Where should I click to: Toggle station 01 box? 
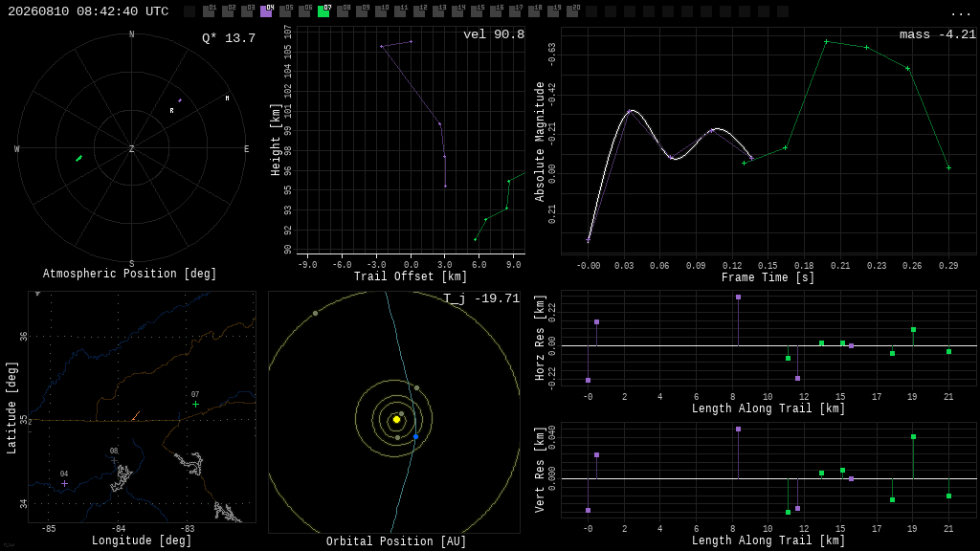[209, 11]
